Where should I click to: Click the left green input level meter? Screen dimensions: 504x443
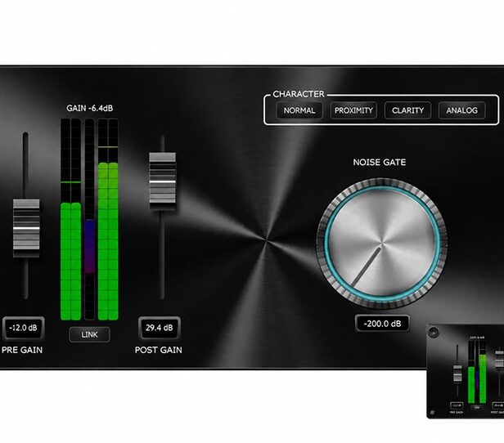click(x=70, y=219)
